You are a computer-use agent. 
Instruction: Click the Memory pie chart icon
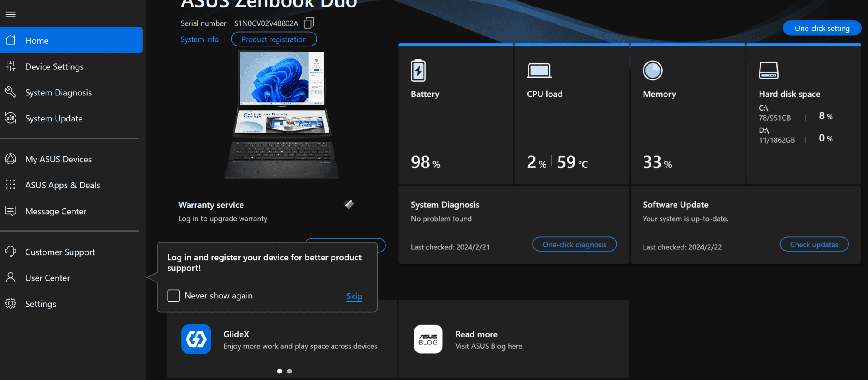point(652,70)
